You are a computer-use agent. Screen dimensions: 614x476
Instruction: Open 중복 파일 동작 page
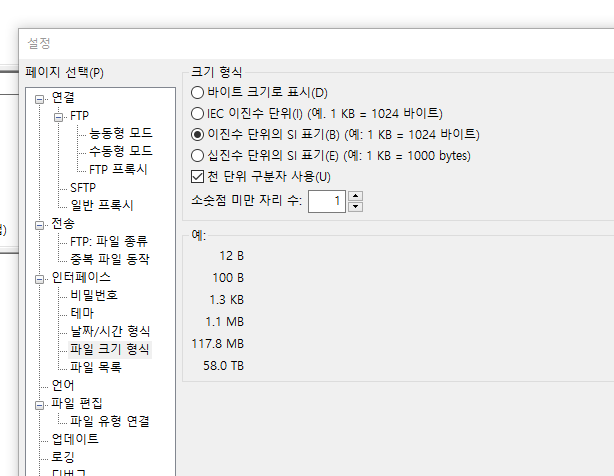(110, 259)
